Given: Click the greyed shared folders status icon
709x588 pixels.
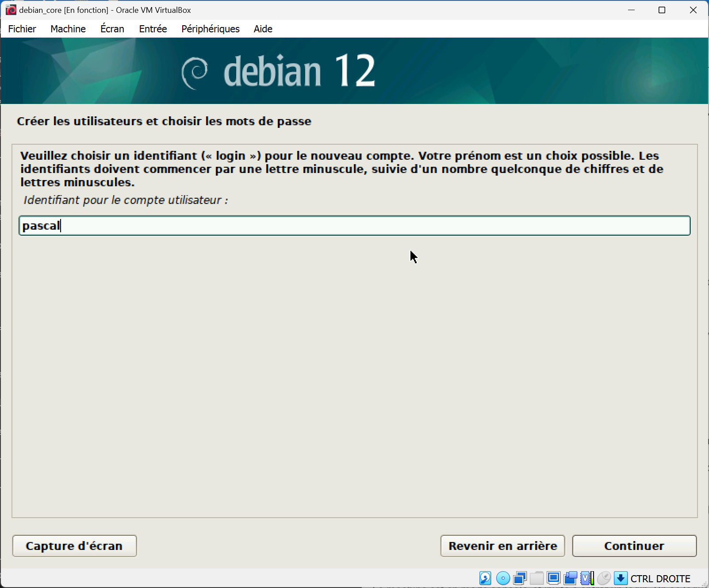Looking at the screenshot, I should 537,578.
